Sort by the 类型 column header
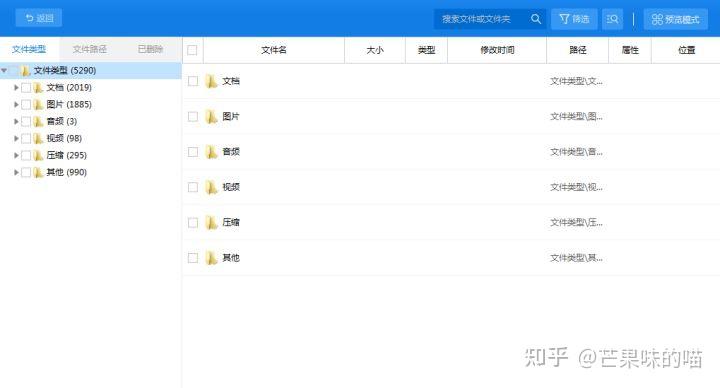Viewport: 720px width, 388px height. pyautogui.click(x=426, y=50)
